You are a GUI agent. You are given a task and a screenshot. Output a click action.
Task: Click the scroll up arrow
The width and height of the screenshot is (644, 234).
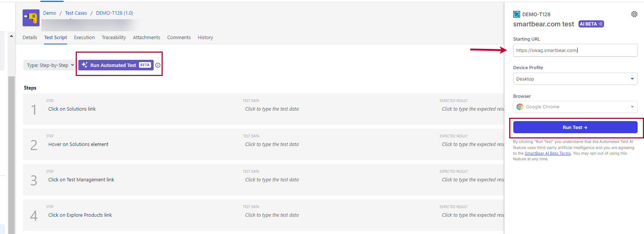(x=11, y=36)
